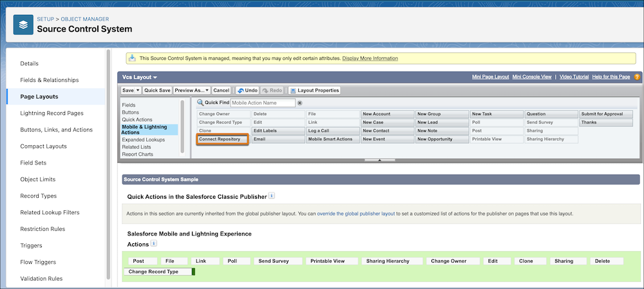Click the info icon beside Classic Publisher heading
Viewport: 644px width, 289px height.
click(272, 196)
